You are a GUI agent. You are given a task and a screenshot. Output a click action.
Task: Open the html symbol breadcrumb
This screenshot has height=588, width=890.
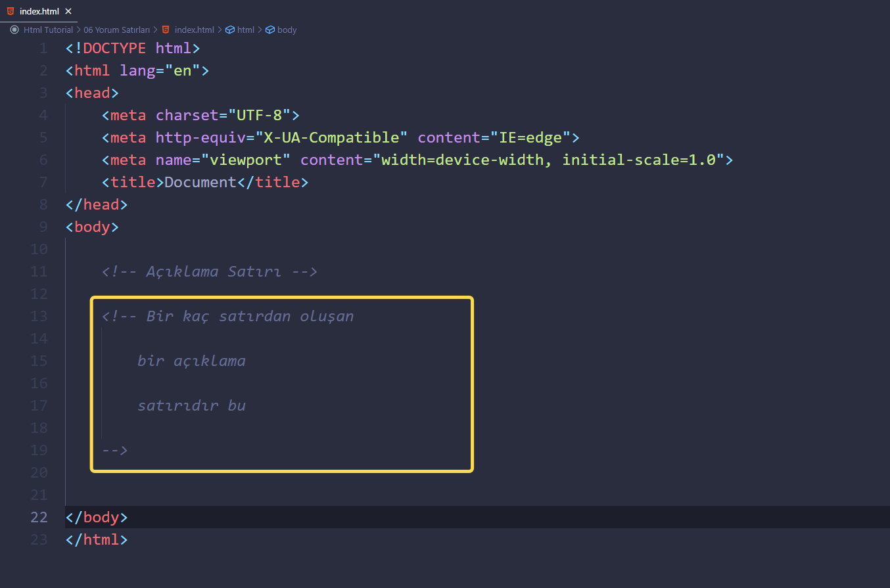tap(246, 30)
